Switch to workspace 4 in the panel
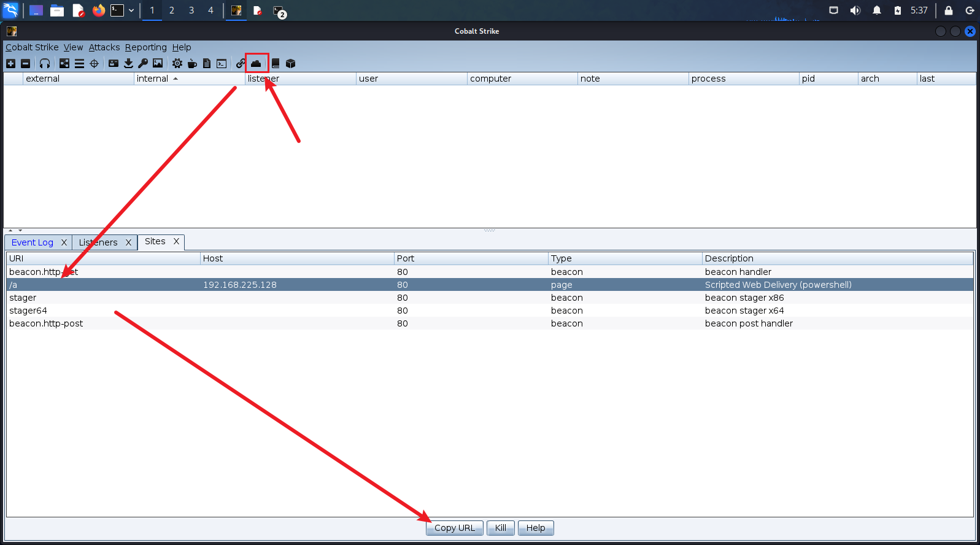The height and width of the screenshot is (545, 980). (210, 10)
